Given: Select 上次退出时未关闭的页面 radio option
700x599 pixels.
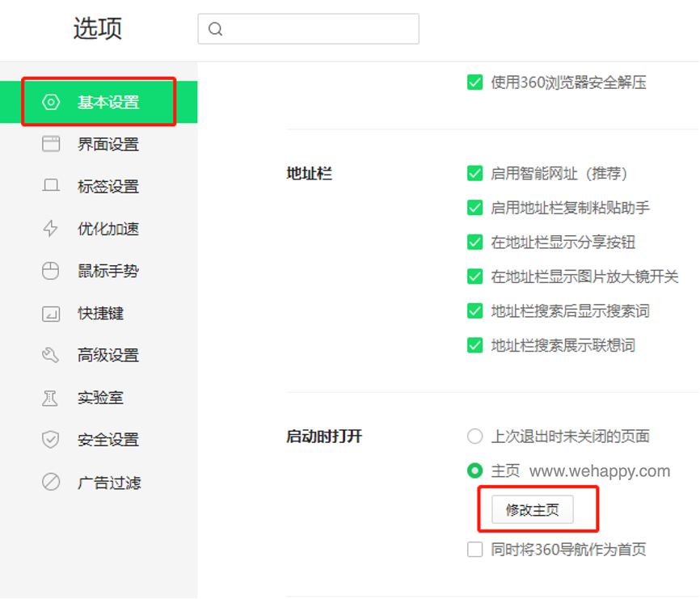Looking at the screenshot, I should (x=474, y=437).
